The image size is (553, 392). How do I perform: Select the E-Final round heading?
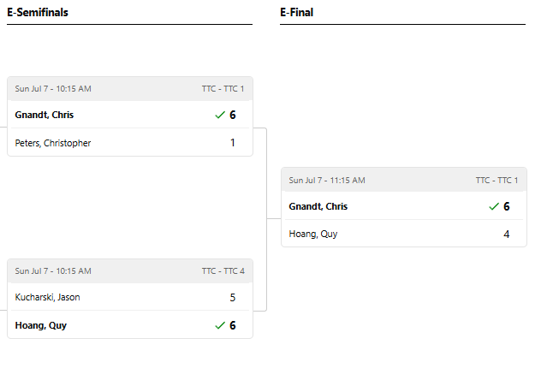pyautogui.click(x=296, y=13)
